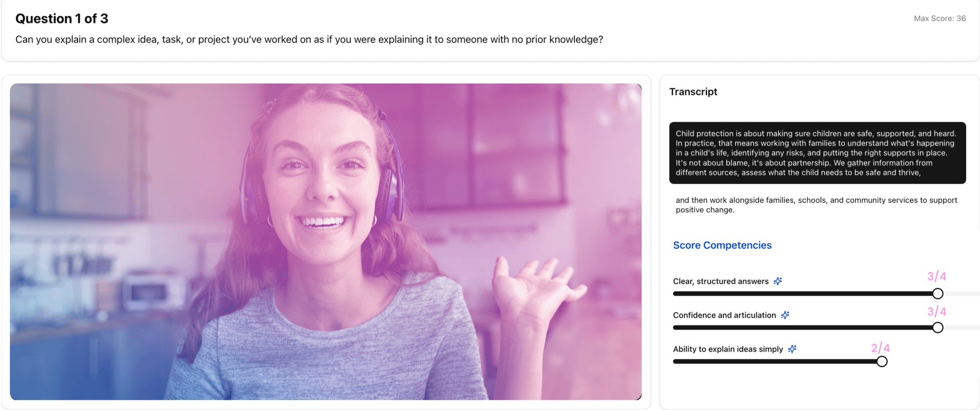
Task: Click transcript text starting "and then work alongside"
Action: point(816,205)
